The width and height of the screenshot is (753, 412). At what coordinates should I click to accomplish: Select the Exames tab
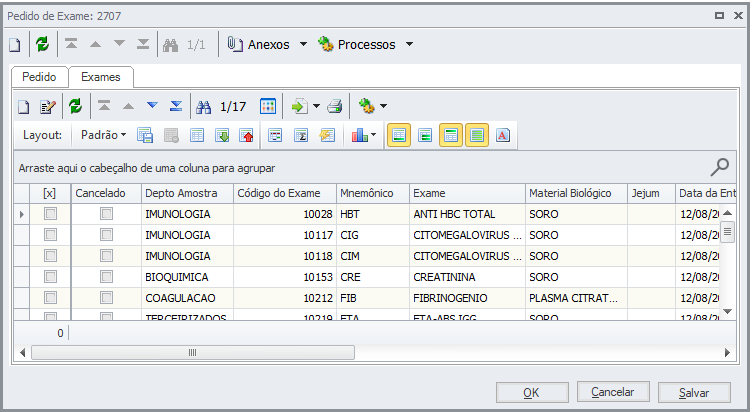click(101, 77)
